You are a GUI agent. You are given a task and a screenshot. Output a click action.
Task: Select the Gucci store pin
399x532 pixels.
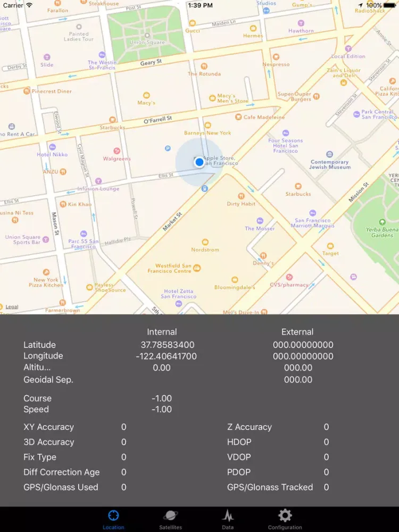point(193,23)
